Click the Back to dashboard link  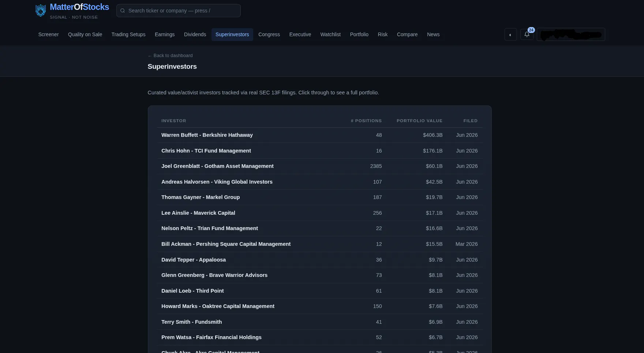[170, 56]
